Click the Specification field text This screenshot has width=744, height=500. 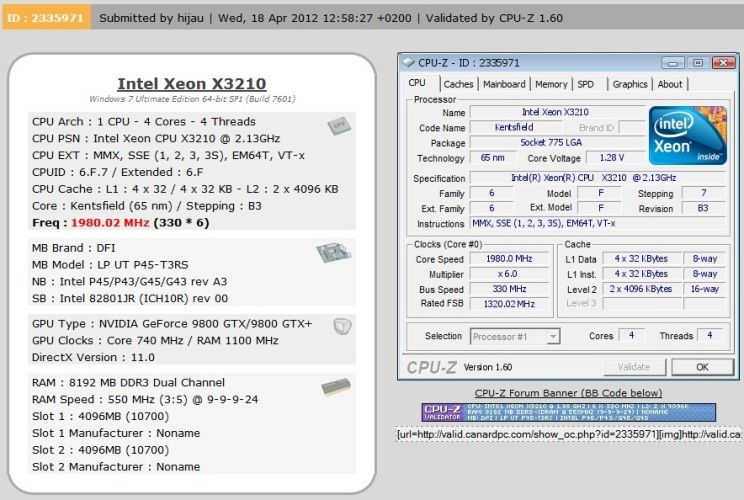click(597, 178)
